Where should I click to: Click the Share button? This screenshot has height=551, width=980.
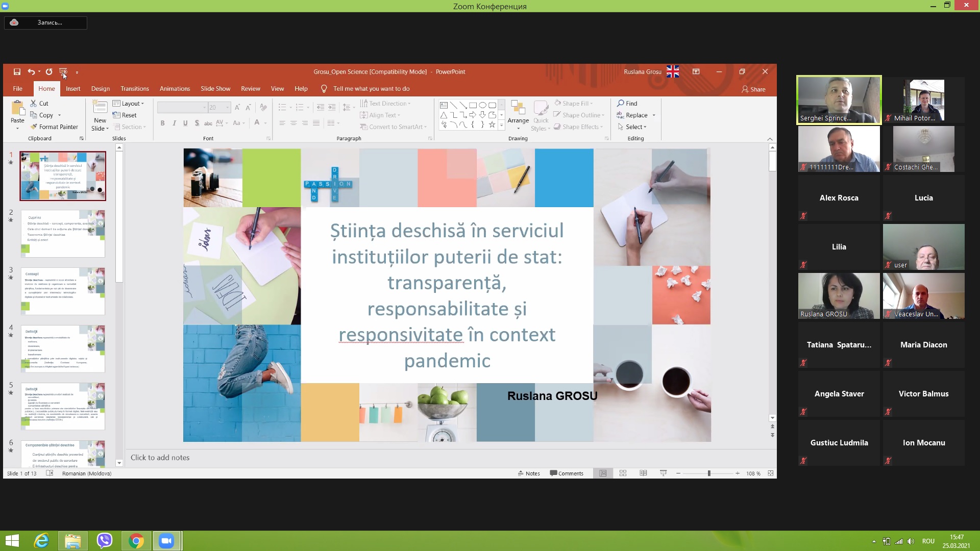753,89
